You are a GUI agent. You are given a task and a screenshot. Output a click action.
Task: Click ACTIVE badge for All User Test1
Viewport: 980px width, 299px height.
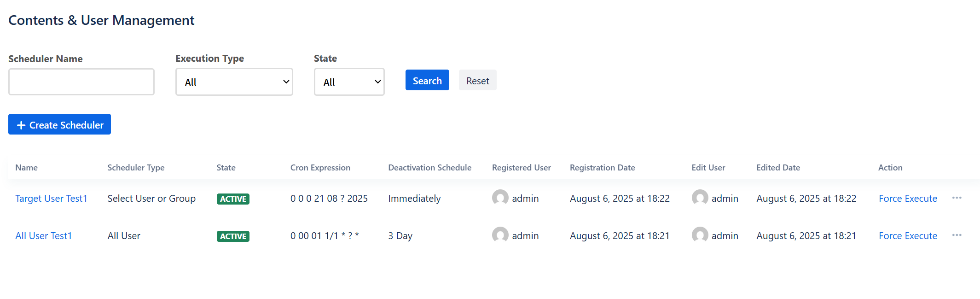[x=233, y=236]
